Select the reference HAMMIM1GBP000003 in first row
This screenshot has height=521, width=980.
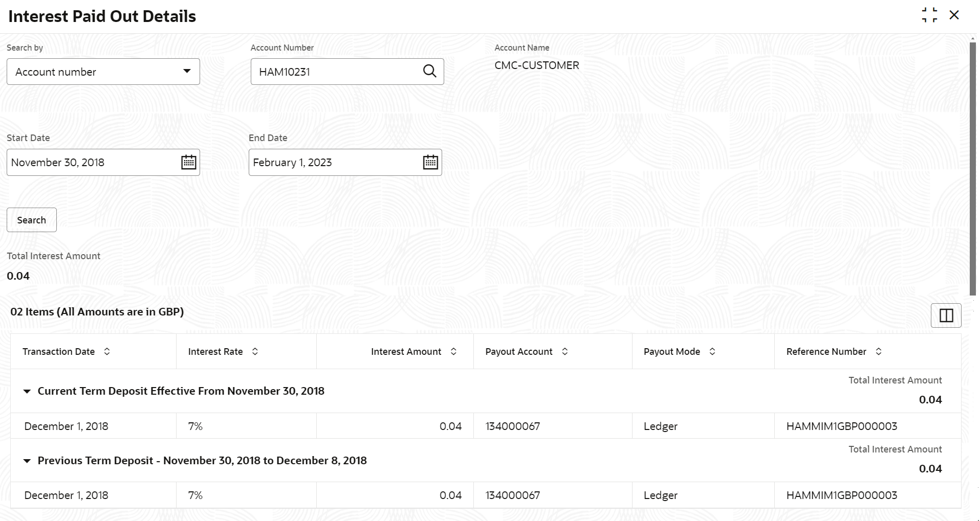[841, 426]
